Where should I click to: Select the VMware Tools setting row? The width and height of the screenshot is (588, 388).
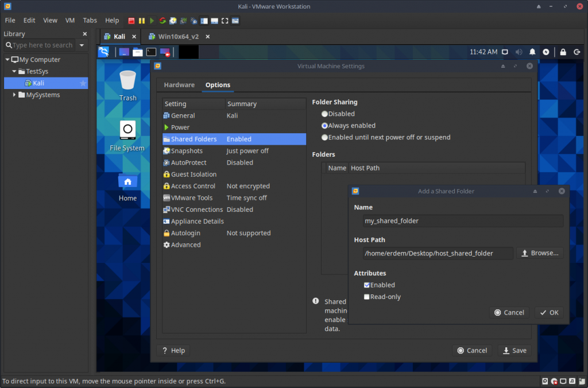234,197
